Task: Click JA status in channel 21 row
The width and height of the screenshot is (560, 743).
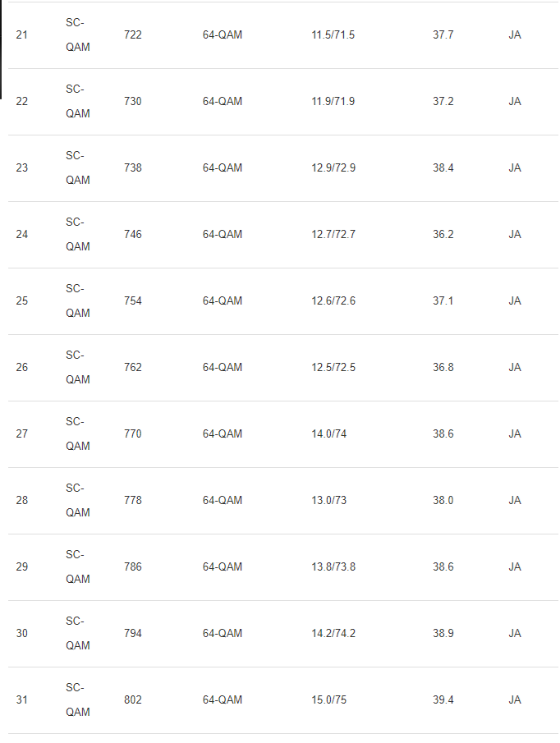Action: click(x=515, y=35)
